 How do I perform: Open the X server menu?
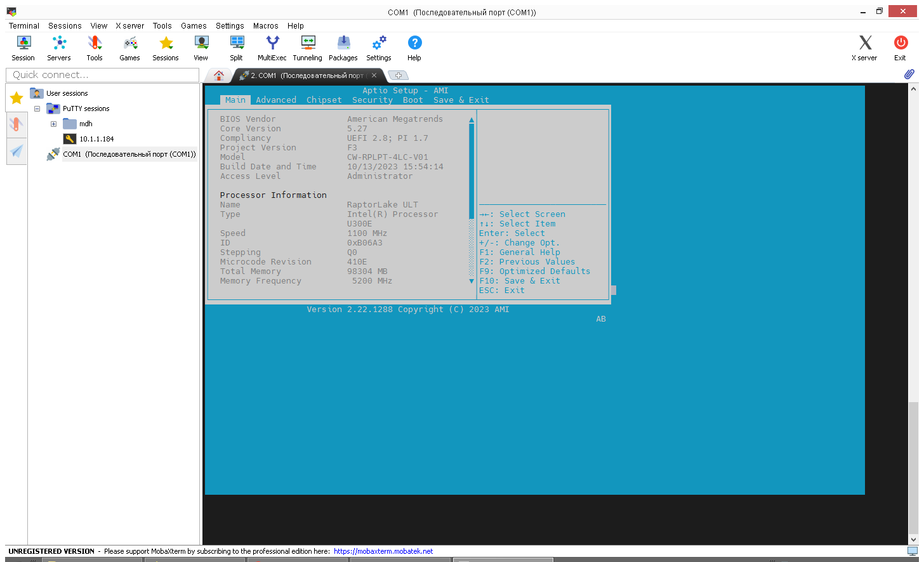[x=130, y=26]
